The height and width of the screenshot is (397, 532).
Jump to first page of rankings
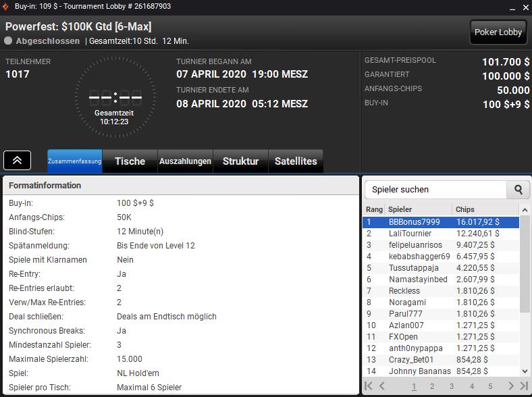(369, 386)
